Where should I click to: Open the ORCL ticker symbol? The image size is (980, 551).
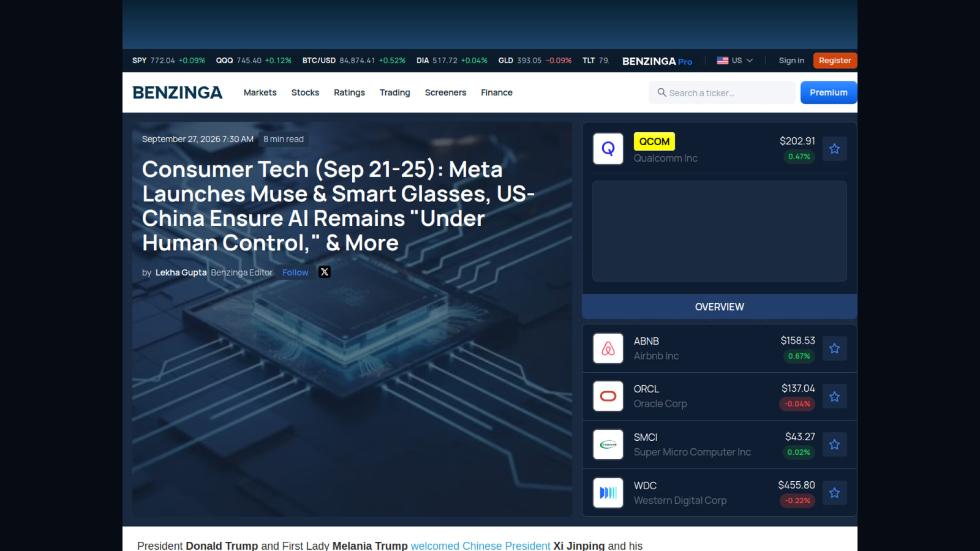click(x=646, y=389)
